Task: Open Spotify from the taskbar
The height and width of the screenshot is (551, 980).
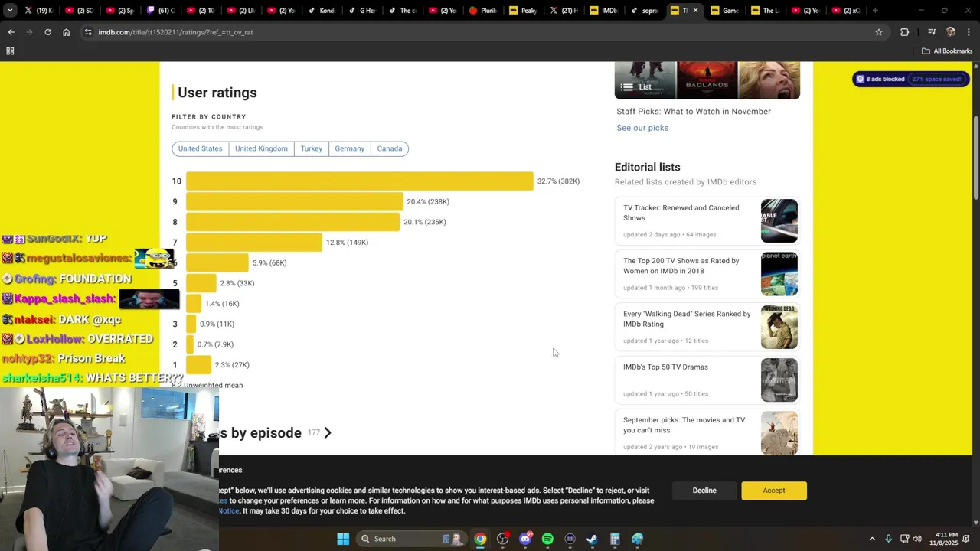Action: coord(547,539)
